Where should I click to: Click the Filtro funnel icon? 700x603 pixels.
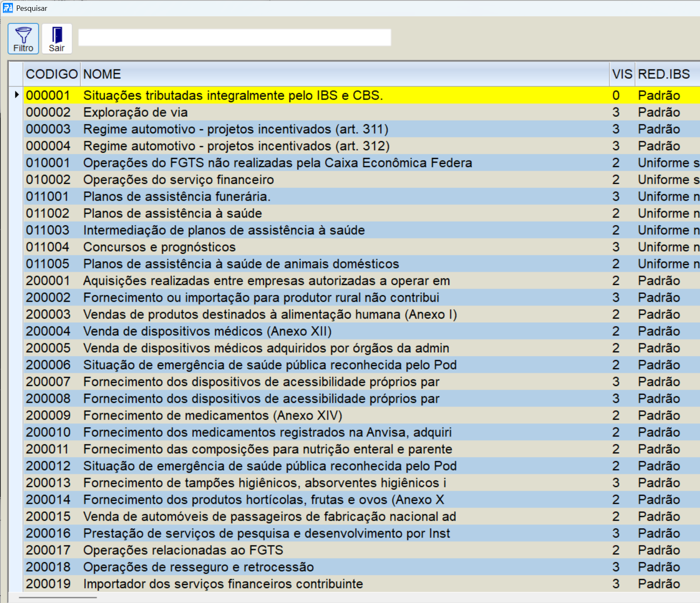23,35
